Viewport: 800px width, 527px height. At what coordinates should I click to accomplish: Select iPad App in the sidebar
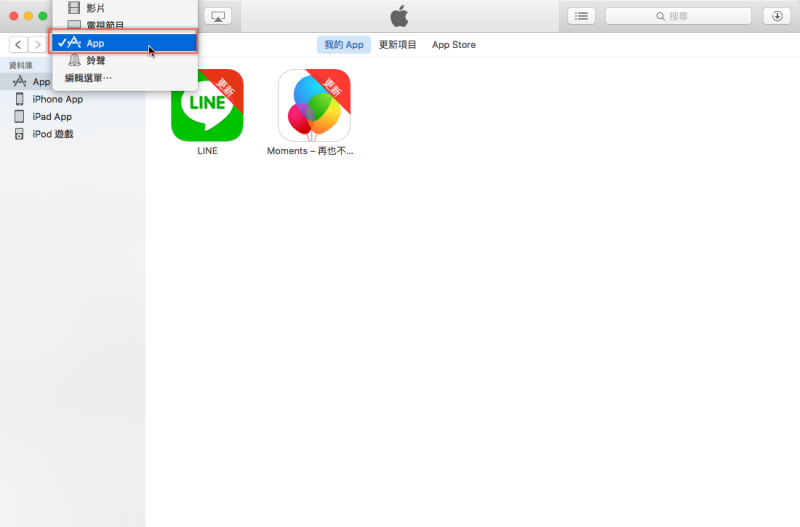click(72, 116)
